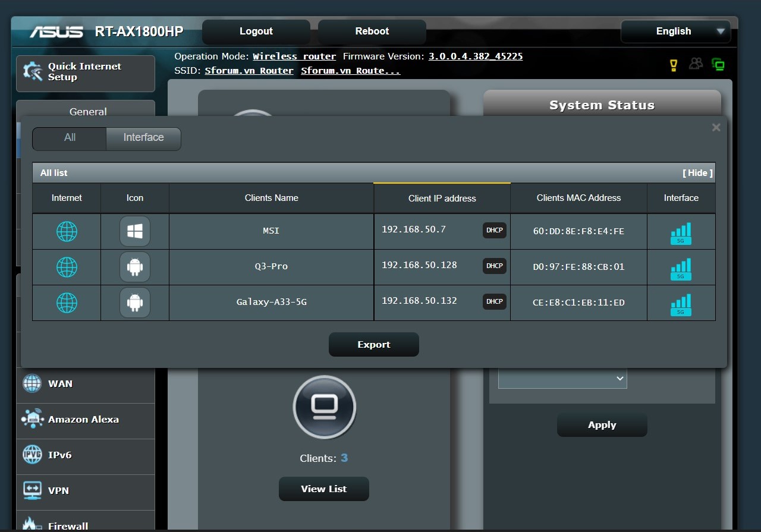Switch to the Interface tab
Screen dimensions: 761x532
[143, 138]
